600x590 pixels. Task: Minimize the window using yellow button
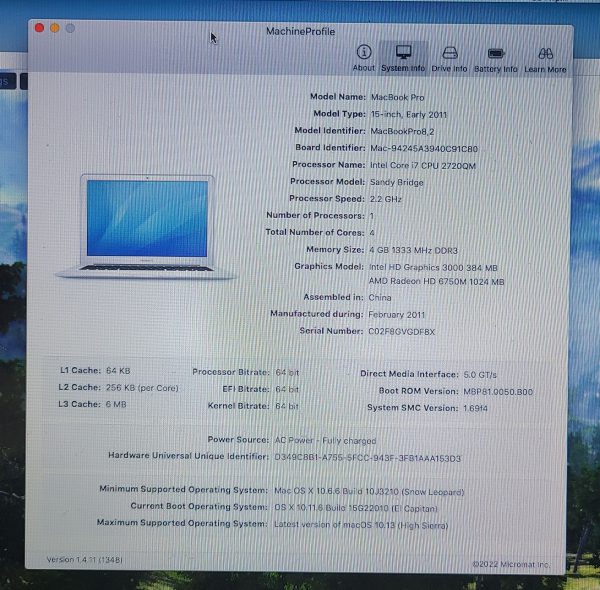tap(55, 28)
